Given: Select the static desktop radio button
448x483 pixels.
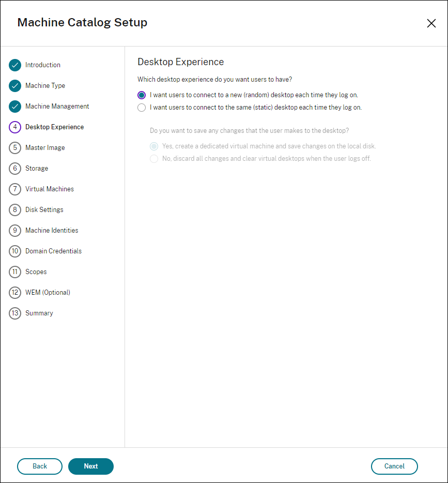Looking at the screenshot, I should coord(142,108).
